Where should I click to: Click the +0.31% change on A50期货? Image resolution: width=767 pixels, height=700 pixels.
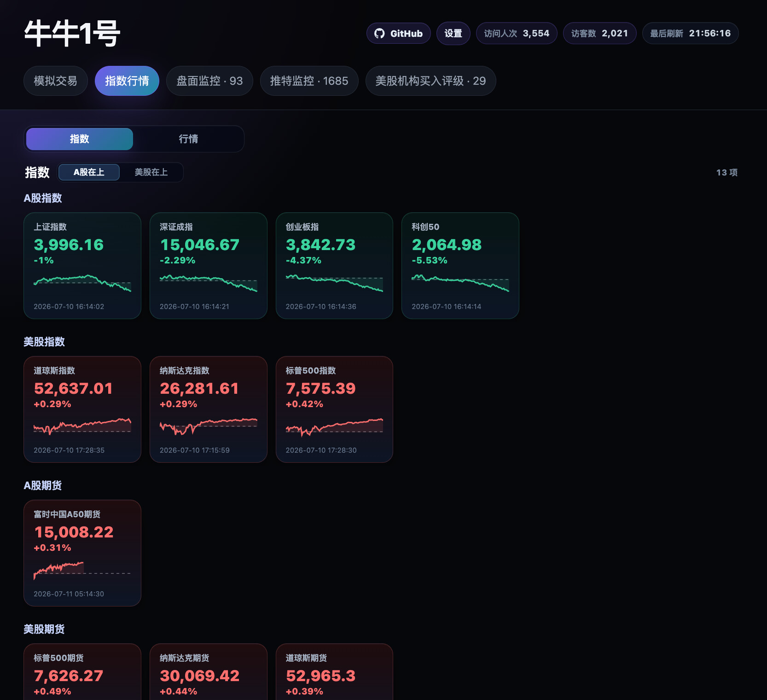[52, 548]
